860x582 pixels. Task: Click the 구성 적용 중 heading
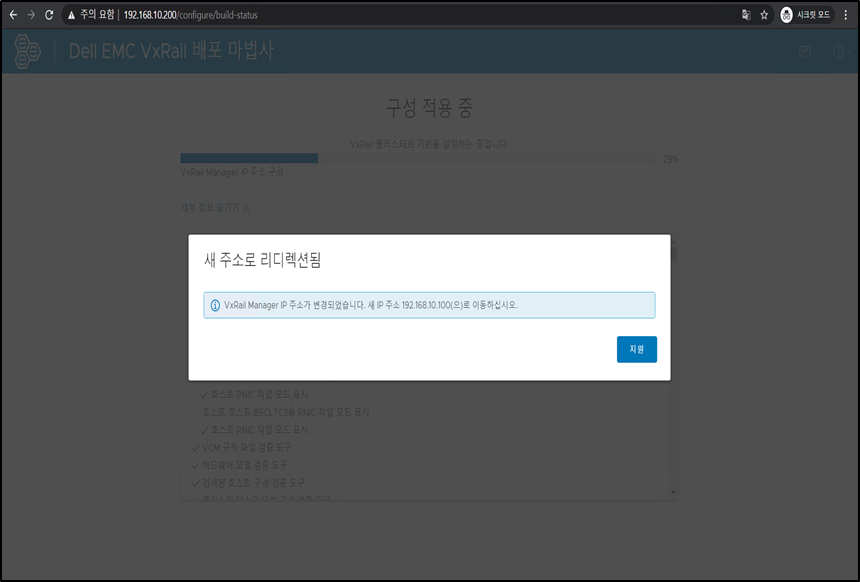(429, 108)
